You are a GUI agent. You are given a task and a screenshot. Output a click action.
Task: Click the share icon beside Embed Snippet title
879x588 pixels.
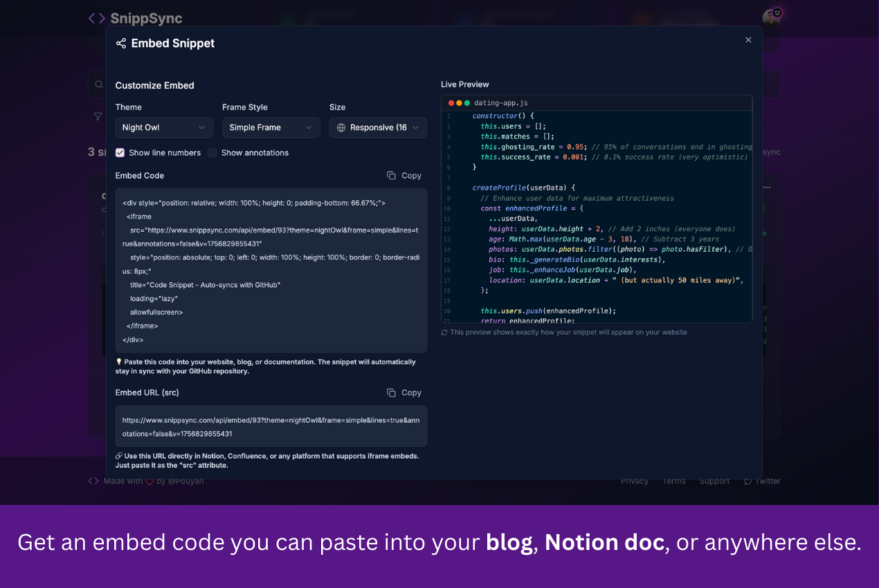pos(121,44)
